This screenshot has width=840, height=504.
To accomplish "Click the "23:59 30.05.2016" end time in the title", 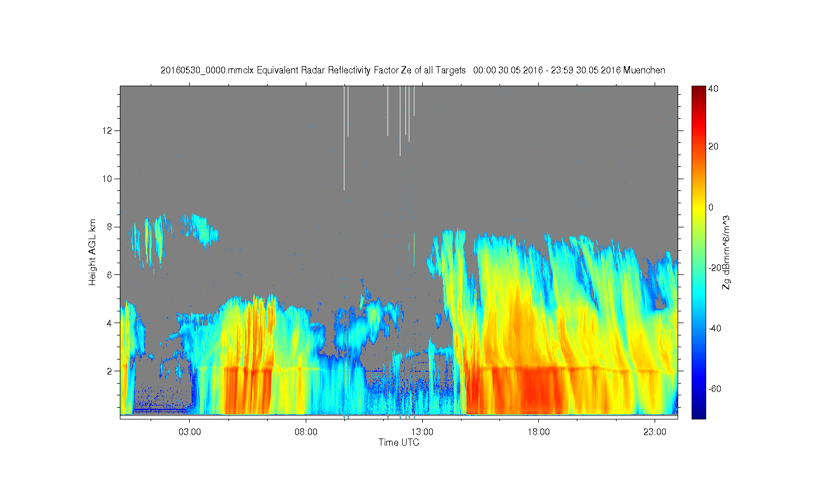I will (586, 70).
